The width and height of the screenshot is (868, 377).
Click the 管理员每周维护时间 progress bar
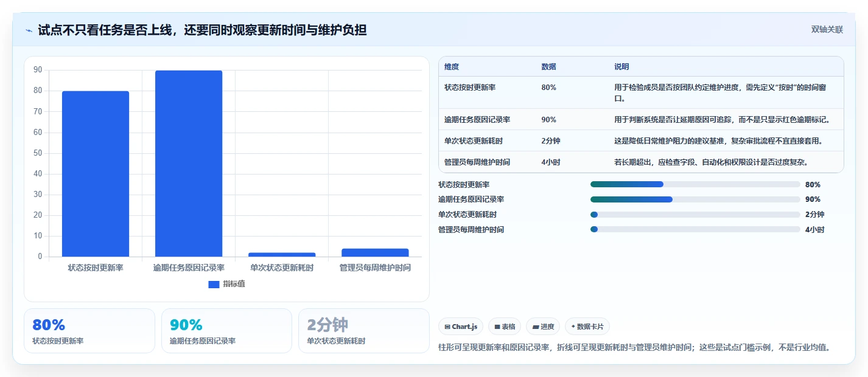click(x=695, y=229)
